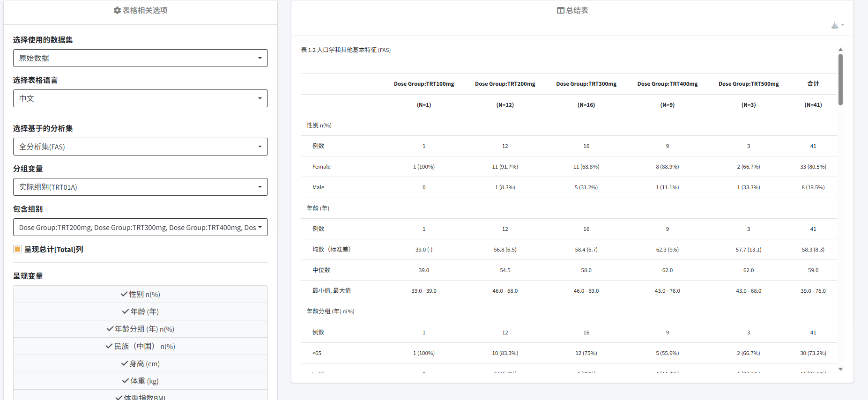Click the table icon beside 总结表
The height and width of the screenshot is (400, 868).
pyautogui.click(x=560, y=10)
